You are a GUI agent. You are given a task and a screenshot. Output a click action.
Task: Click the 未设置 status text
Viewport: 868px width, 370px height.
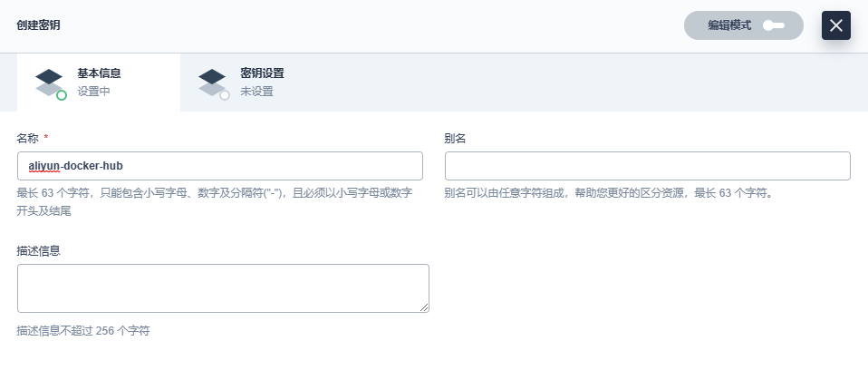(x=256, y=92)
